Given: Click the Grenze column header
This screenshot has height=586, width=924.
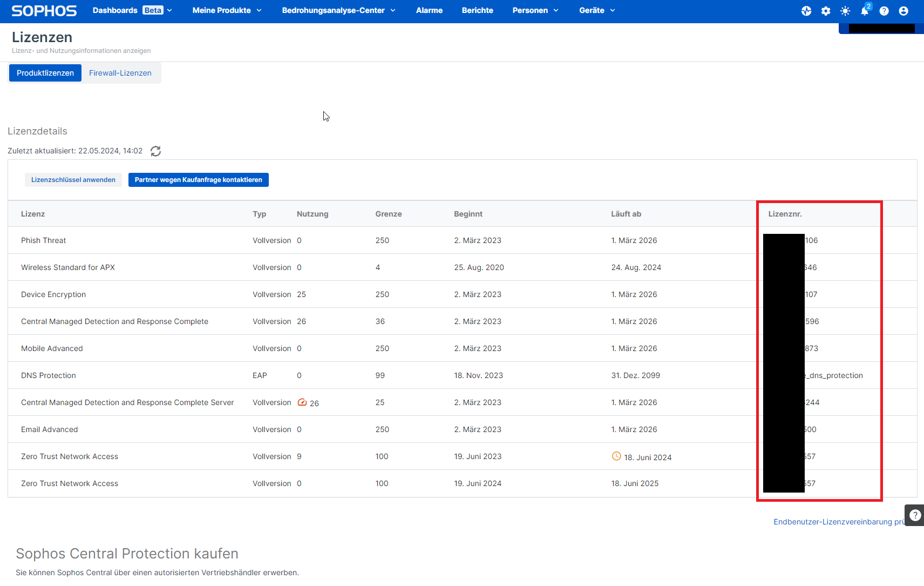Looking at the screenshot, I should [389, 214].
